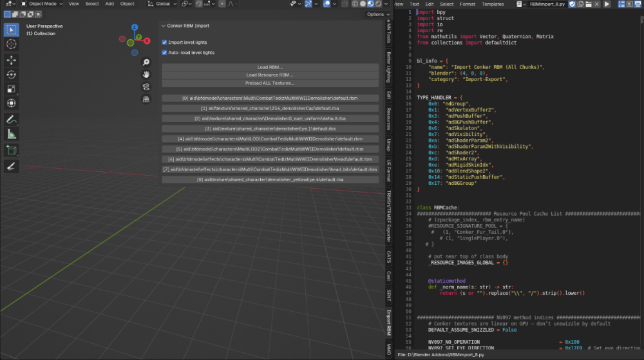Image resolution: width=644 pixels, height=360 pixels.
Task: Open the Object menu
Action: pyautogui.click(x=128, y=4)
